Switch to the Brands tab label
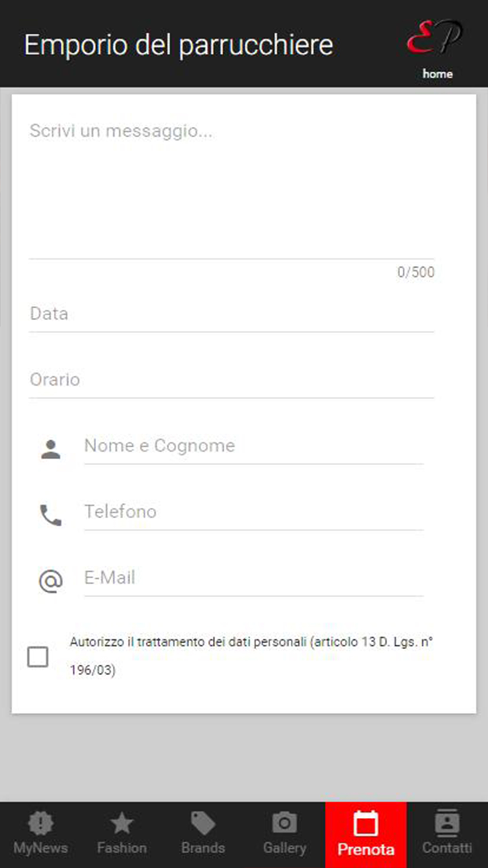This screenshot has height=868, width=488. (203, 848)
